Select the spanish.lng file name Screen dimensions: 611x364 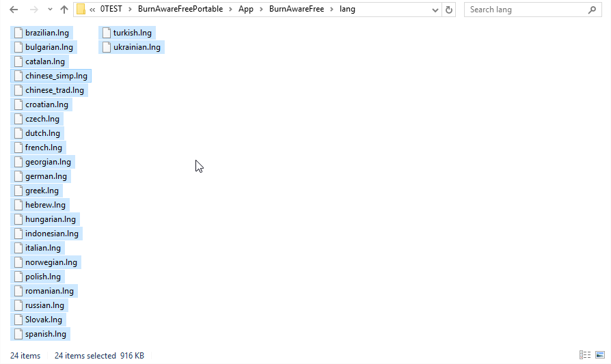(x=46, y=334)
